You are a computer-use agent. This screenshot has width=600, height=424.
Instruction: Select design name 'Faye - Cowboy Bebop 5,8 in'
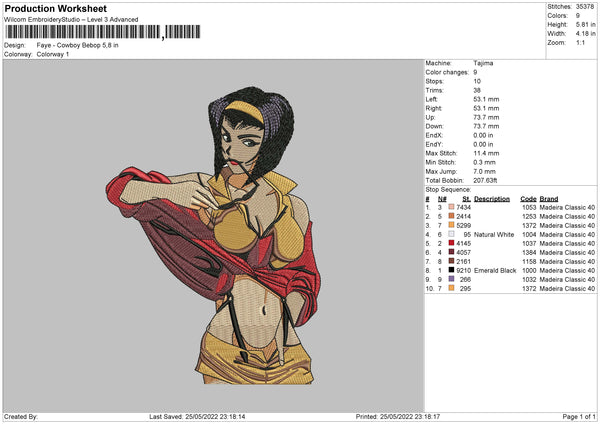(x=77, y=45)
